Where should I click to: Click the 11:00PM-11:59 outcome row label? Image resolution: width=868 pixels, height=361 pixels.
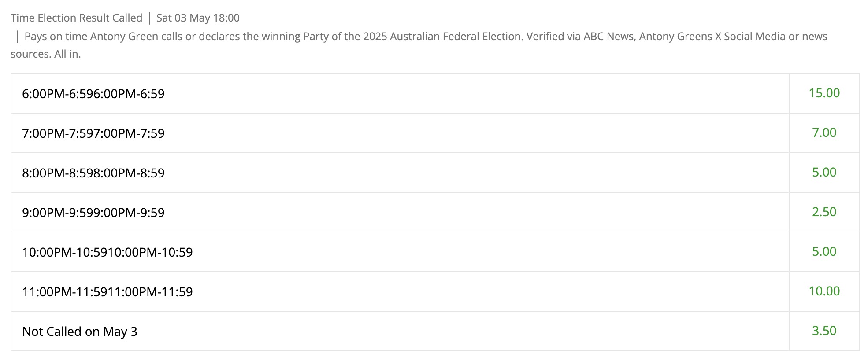[x=108, y=292]
